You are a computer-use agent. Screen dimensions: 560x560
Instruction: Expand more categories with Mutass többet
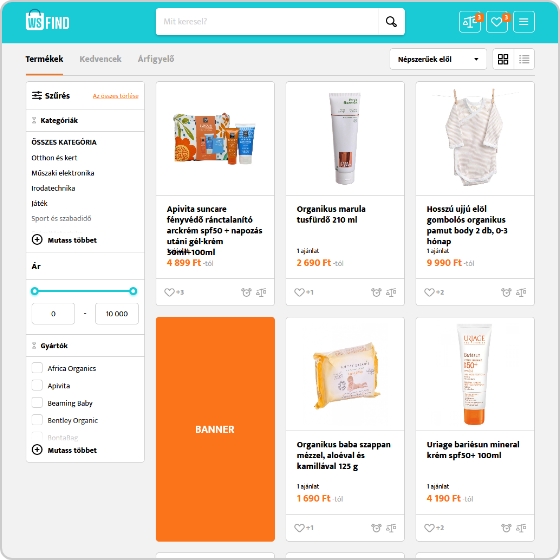coord(64,240)
